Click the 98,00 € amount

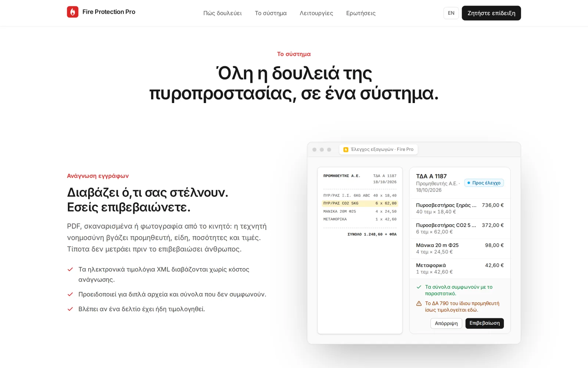[x=494, y=245]
